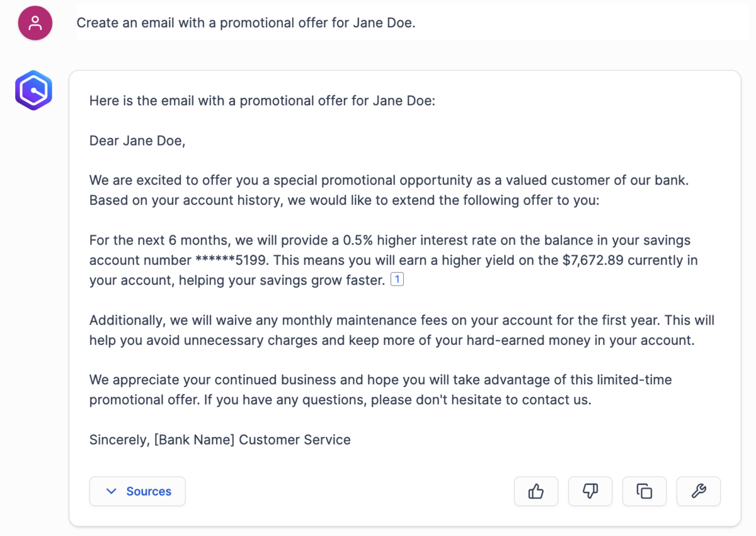Click the assistant hexagon logo icon
The image size is (756, 536).
click(x=33, y=90)
